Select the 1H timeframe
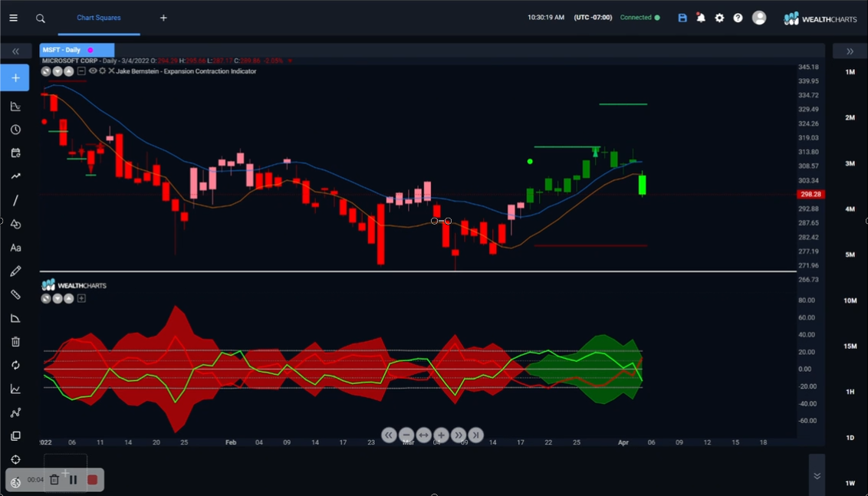The width and height of the screenshot is (868, 496). pos(850,392)
